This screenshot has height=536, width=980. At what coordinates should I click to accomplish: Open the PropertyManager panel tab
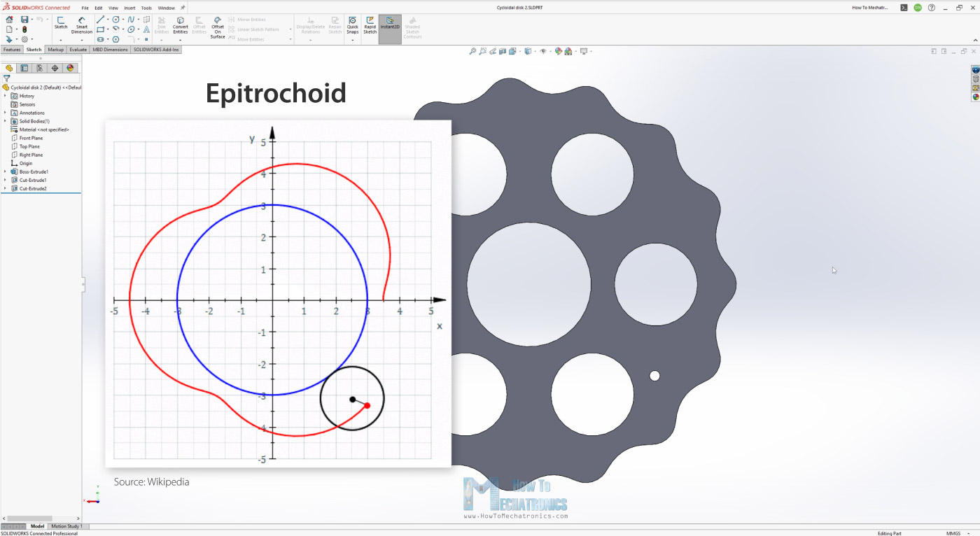point(24,68)
